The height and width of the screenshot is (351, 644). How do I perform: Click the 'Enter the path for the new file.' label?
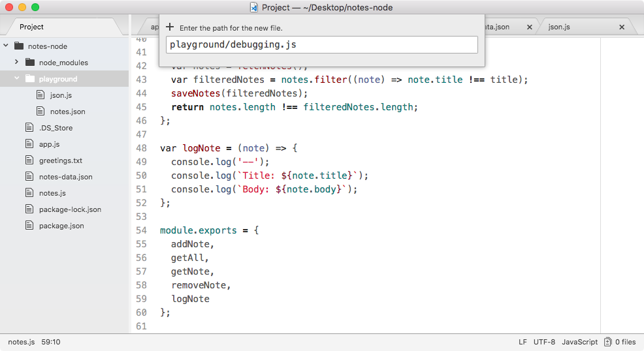coord(231,28)
